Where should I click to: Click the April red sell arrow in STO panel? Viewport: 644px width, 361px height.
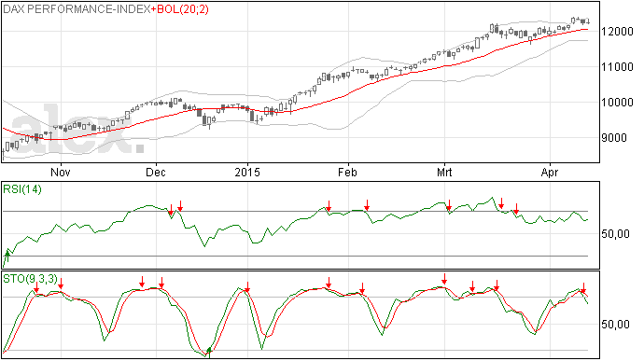(x=583, y=287)
